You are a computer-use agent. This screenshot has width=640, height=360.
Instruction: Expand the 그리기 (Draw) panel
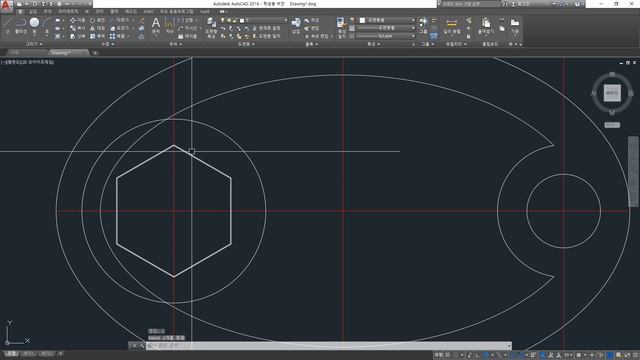[34, 44]
